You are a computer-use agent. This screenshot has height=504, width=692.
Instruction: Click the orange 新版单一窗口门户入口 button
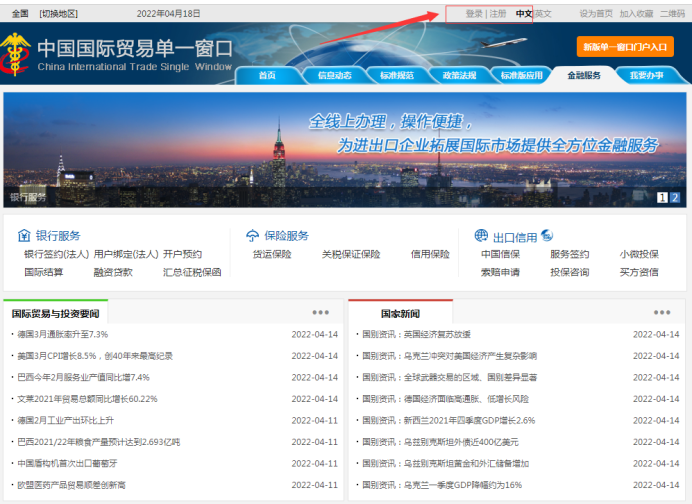[625, 47]
